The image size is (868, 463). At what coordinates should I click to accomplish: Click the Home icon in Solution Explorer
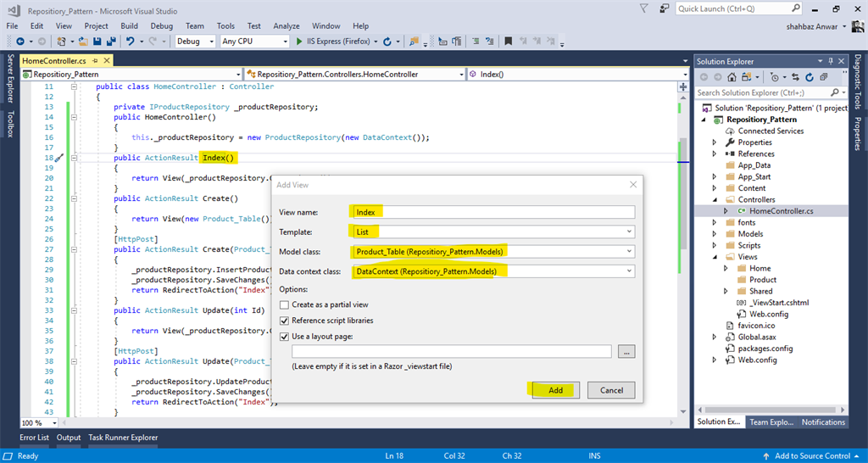(x=732, y=76)
